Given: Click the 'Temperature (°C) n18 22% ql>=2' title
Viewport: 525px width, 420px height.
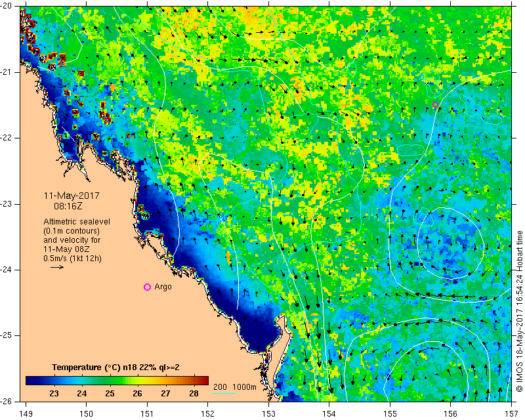Looking at the screenshot, I should click(116, 367).
